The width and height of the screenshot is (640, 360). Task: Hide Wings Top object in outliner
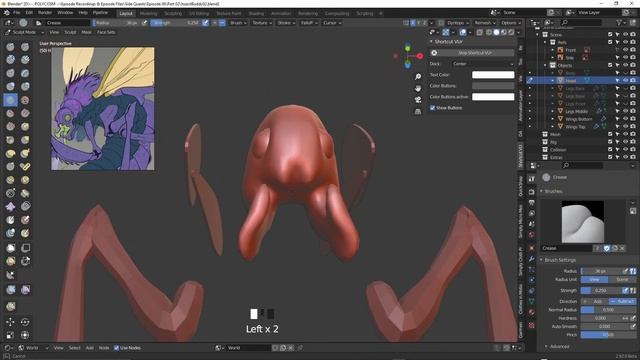[x=625, y=127]
